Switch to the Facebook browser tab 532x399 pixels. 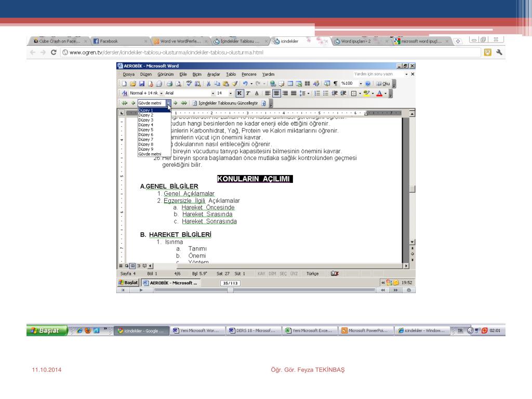tap(119, 41)
